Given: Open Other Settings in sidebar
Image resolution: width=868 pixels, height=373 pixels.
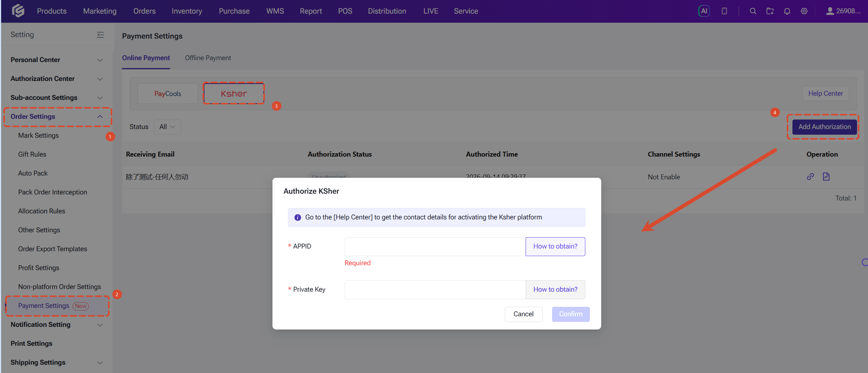Looking at the screenshot, I should [39, 230].
